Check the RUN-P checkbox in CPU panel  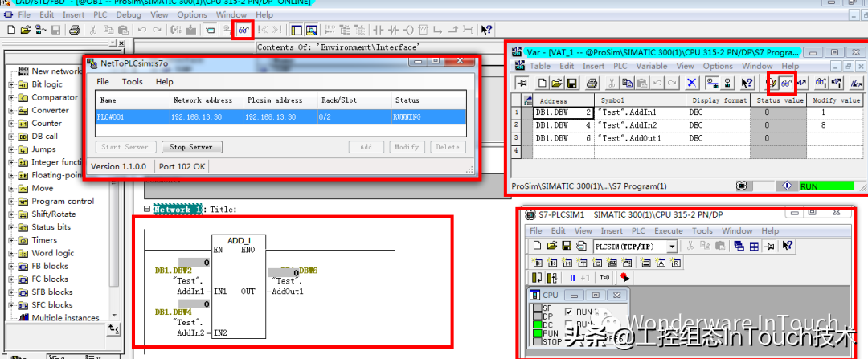(x=569, y=312)
